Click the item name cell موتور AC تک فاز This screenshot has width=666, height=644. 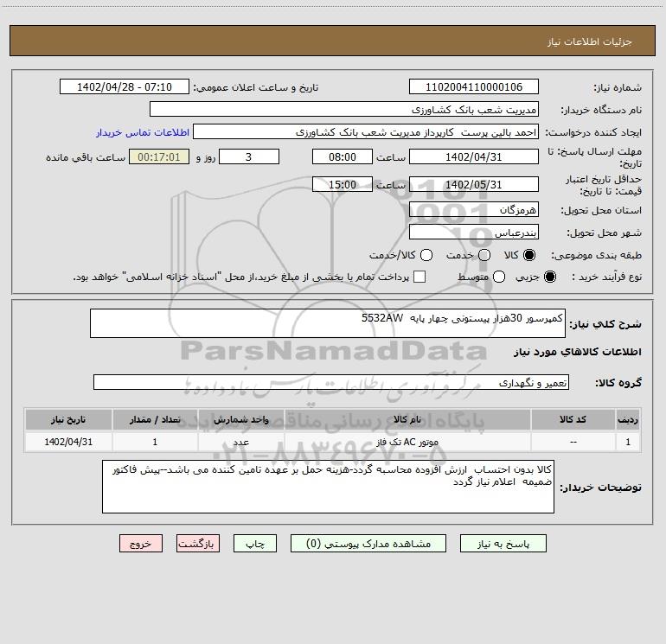407,442
